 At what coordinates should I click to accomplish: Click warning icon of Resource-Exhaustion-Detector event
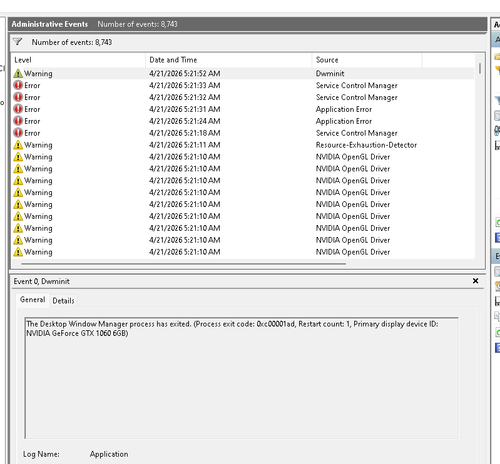point(18,145)
